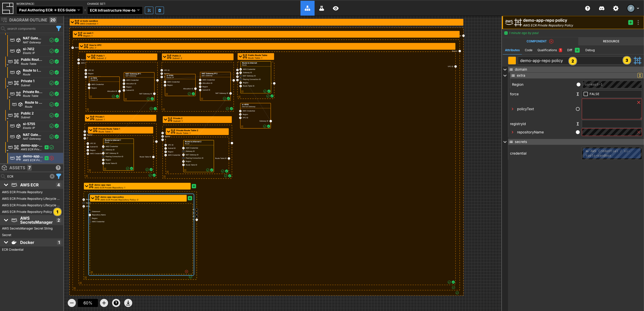Switch to the RESOURCE tab
The height and width of the screenshot is (311, 644).
click(611, 41)
